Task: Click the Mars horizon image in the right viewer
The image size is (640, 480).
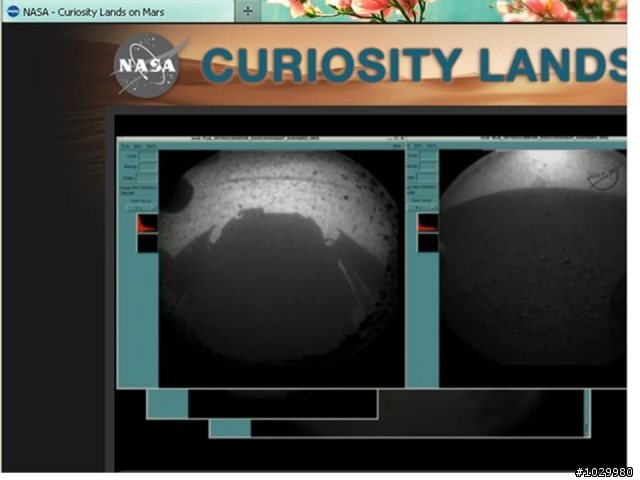Action: pyautogui.click(x=533, y=268)
